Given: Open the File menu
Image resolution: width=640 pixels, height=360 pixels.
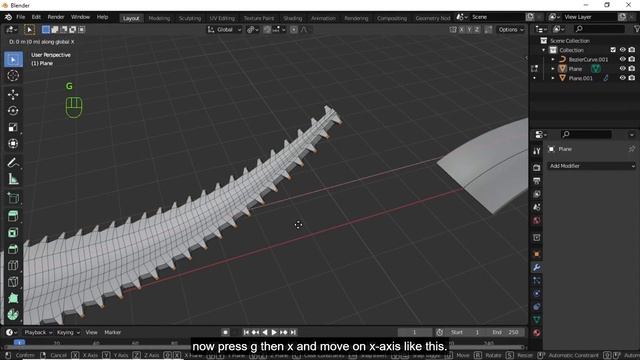Looking at the screenshot, I should (x=20, y=17).
